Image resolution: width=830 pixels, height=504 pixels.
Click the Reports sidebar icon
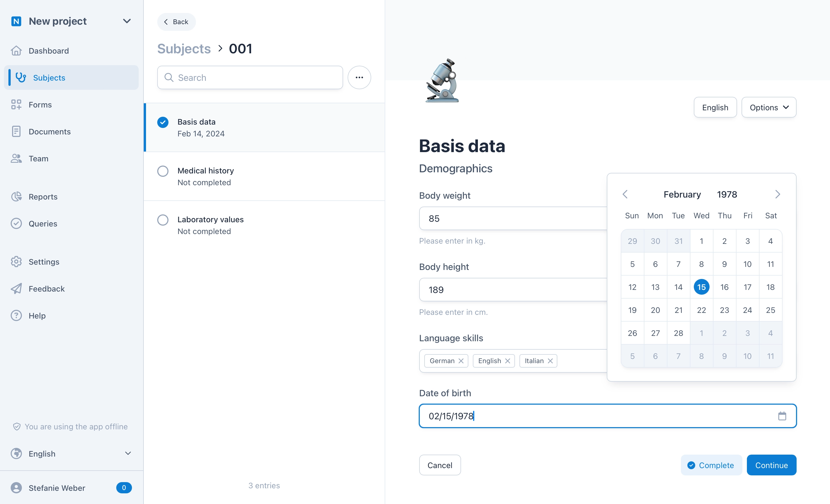pos(17,196)
